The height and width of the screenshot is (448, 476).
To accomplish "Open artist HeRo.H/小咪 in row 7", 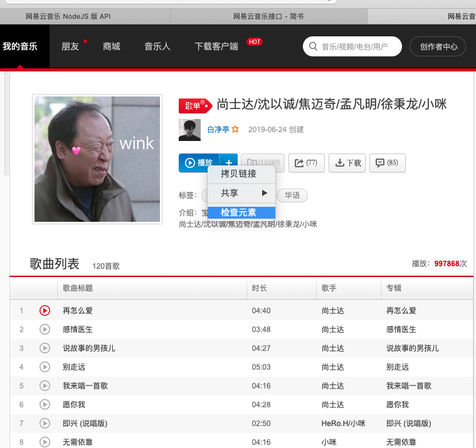I will [x=343, y=424].
